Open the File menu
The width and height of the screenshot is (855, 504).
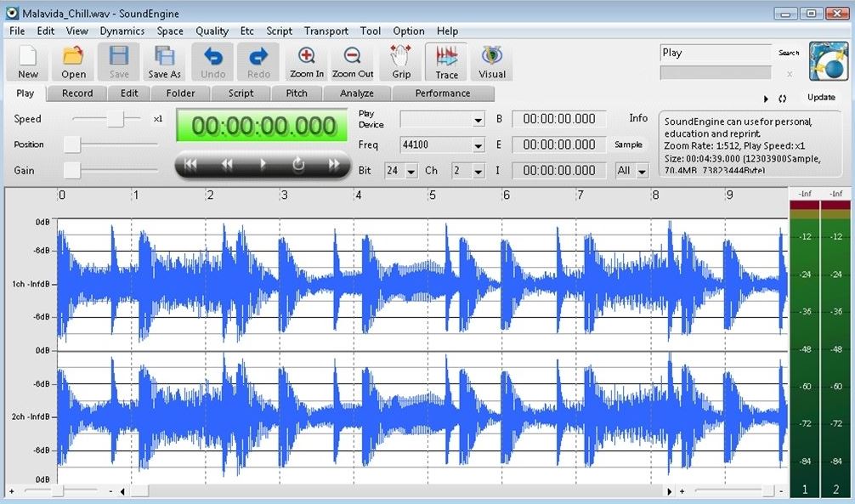[x=17, y=31]
